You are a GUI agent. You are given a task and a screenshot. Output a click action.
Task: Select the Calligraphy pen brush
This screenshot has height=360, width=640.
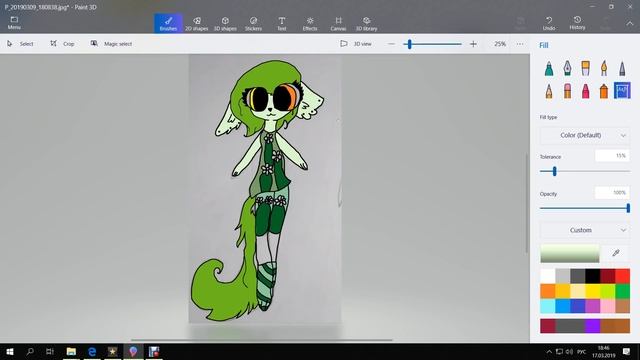coord(567,68)
